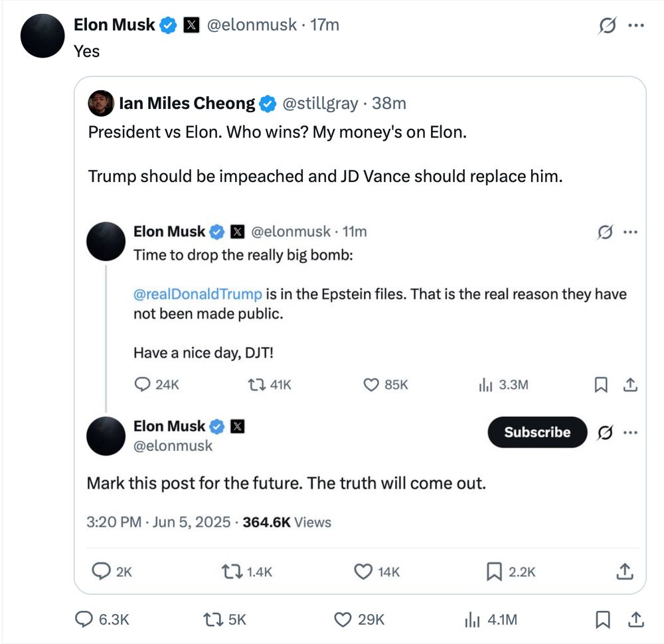The height and width of the screenshot is (644, 664).
Task: Expand more options beside Subscribe button
Action: coord(631,433)
